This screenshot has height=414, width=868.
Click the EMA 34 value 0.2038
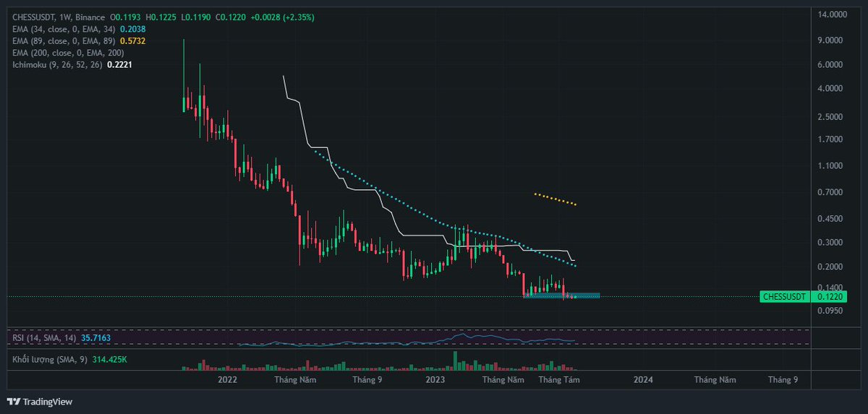click(x=132, y=29)
